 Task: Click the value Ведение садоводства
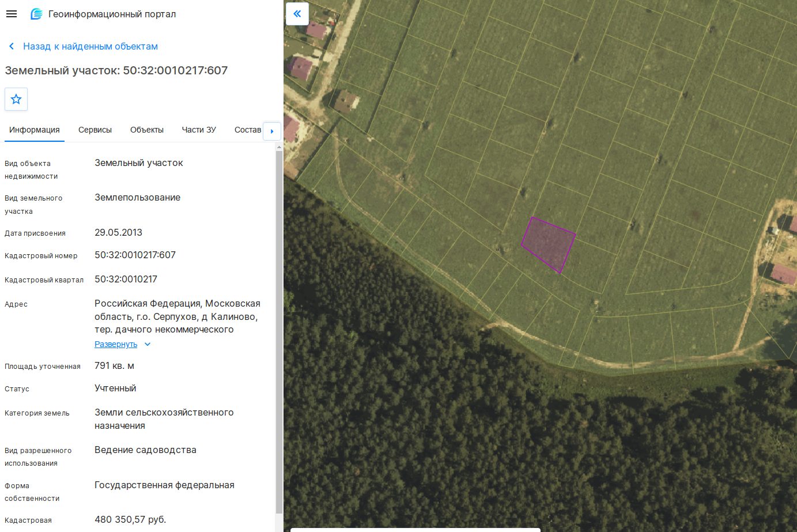[x=145, y=450]
